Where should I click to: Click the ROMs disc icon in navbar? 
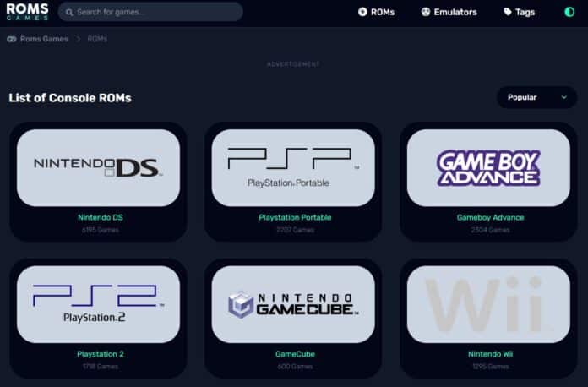(x=362, y=12)
